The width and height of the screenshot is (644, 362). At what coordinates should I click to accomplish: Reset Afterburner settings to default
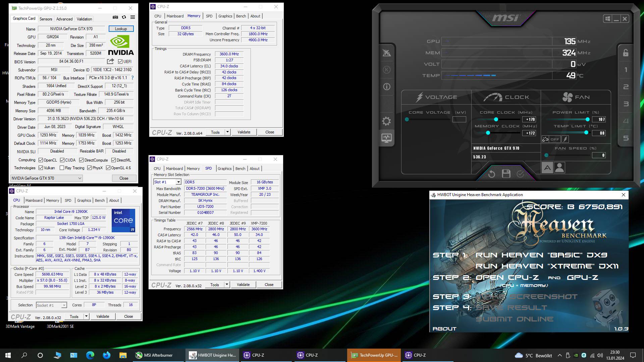point(492,174)
